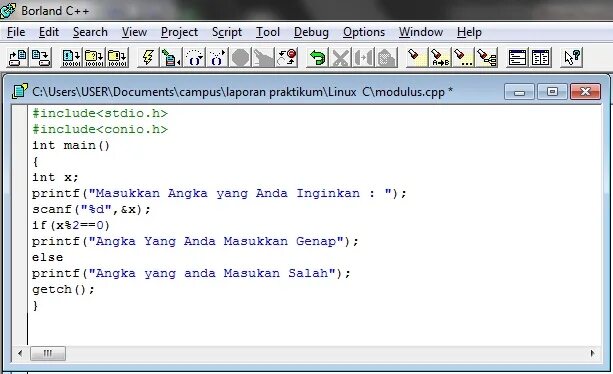Click the Make project toolbar icon
The height and width of the screenshot is (374, 613).
pos(95,58)
